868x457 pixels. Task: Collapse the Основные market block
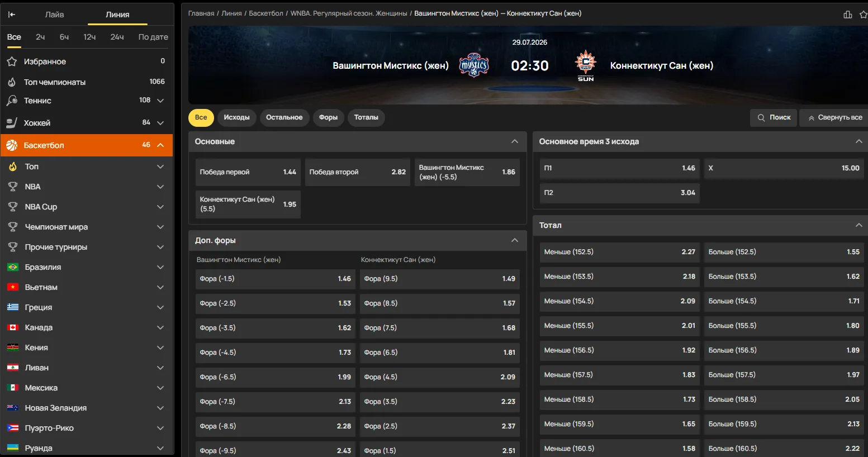pyautogui.click(x=515, y=141)
